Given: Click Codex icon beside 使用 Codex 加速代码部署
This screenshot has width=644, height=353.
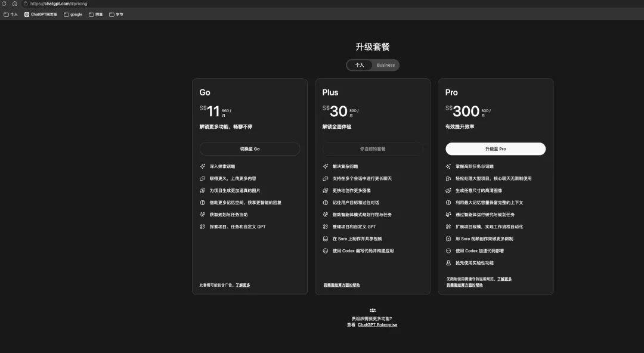Looking at the screenshot, I should pos(448,250).
